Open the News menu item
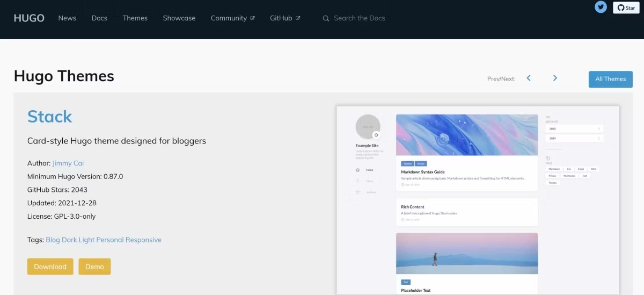This screenshot has width=644, height=295. coord(67,18)
